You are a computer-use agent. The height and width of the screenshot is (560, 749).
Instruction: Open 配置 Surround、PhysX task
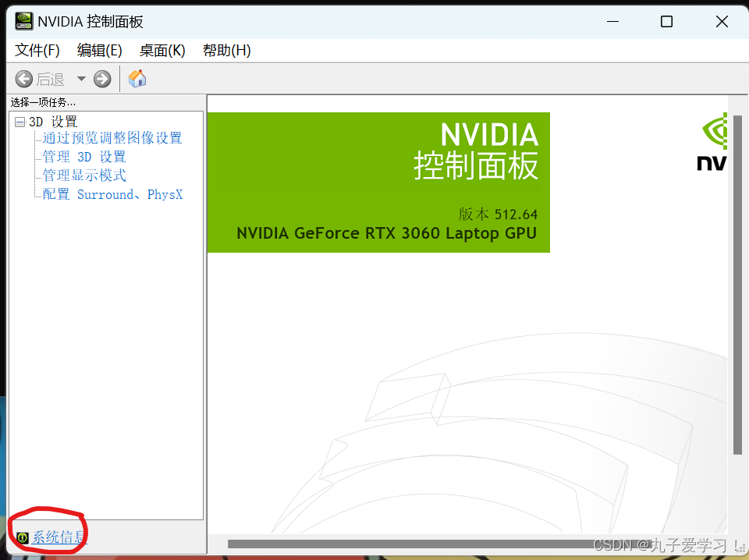(112, 194)
